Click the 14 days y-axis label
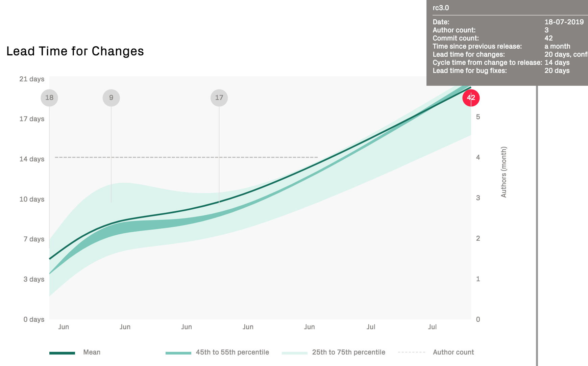Image resolution: width=588 pixels, height=366 pixels. 32,159
